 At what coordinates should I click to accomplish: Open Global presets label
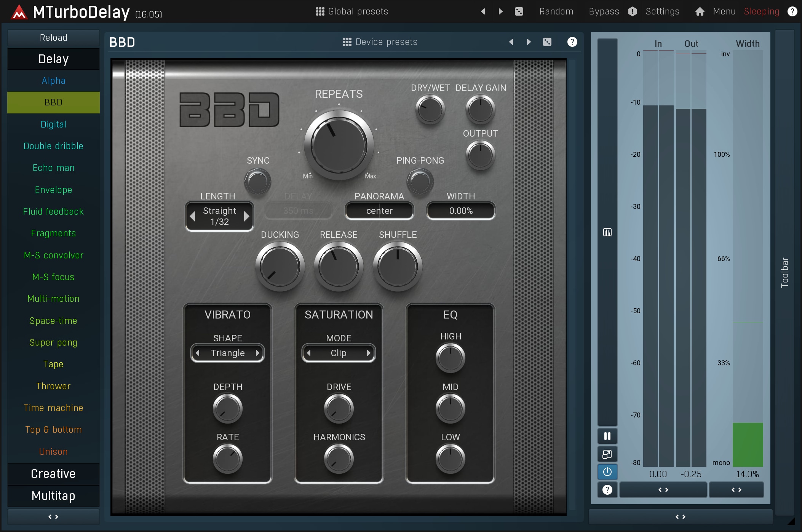[x=358, y=11]
